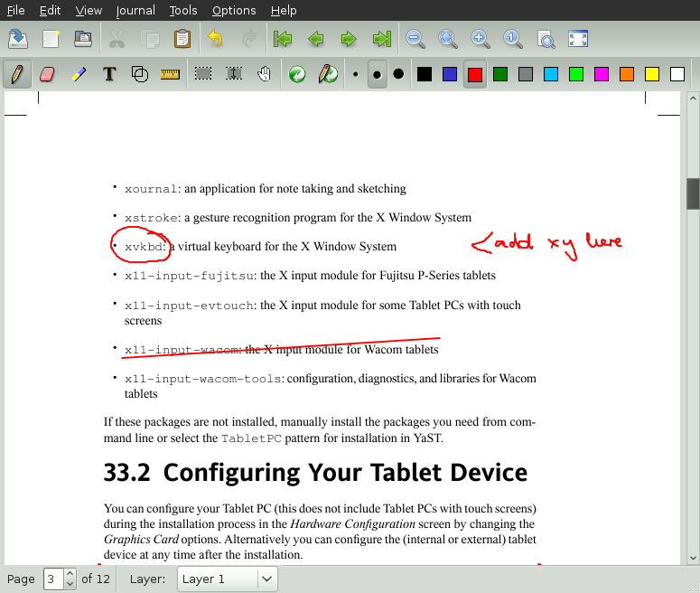The height and width of the screenshot is (593, 700).
Task: Pick the orange color swatch
Action: pyautogui.click(x=627, y=74)
